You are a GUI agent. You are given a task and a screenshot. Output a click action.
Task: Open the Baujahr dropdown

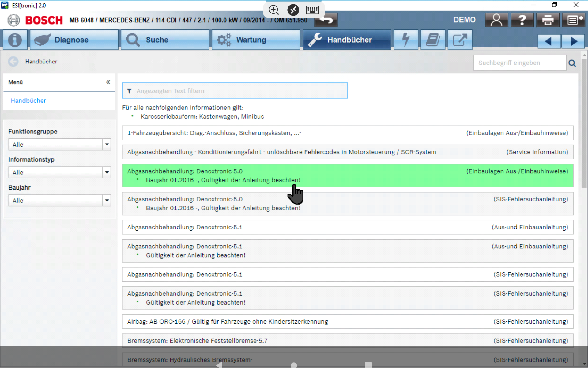click(x=59, y=201)
